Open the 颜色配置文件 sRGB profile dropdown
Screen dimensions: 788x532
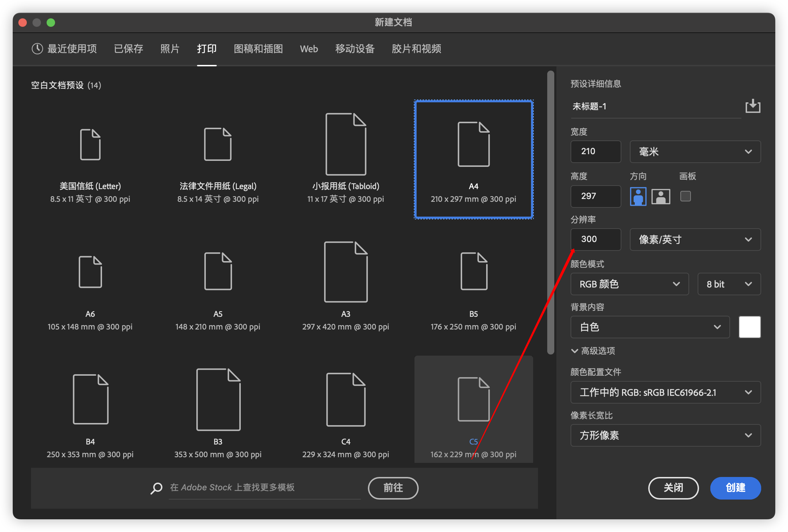click(665, 392)
